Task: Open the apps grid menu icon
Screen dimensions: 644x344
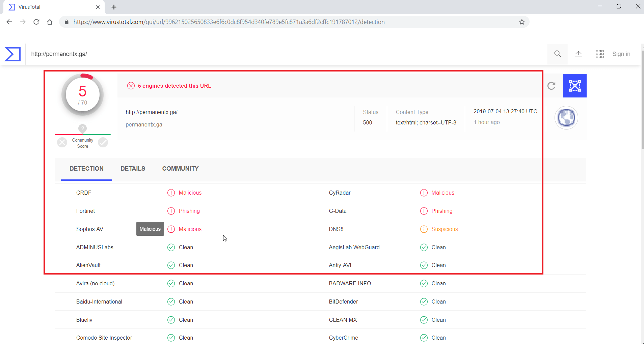Action: (600, 54)
